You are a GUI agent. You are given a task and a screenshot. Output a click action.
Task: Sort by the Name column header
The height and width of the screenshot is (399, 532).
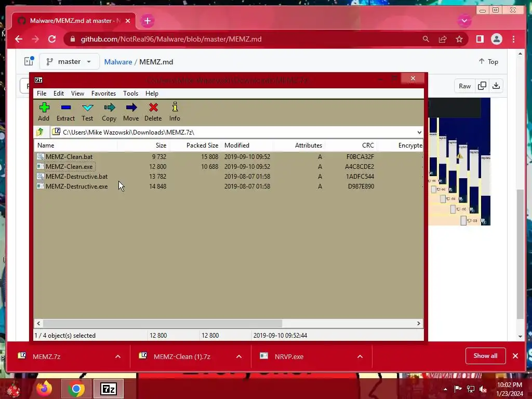click(x=76, y=145)
